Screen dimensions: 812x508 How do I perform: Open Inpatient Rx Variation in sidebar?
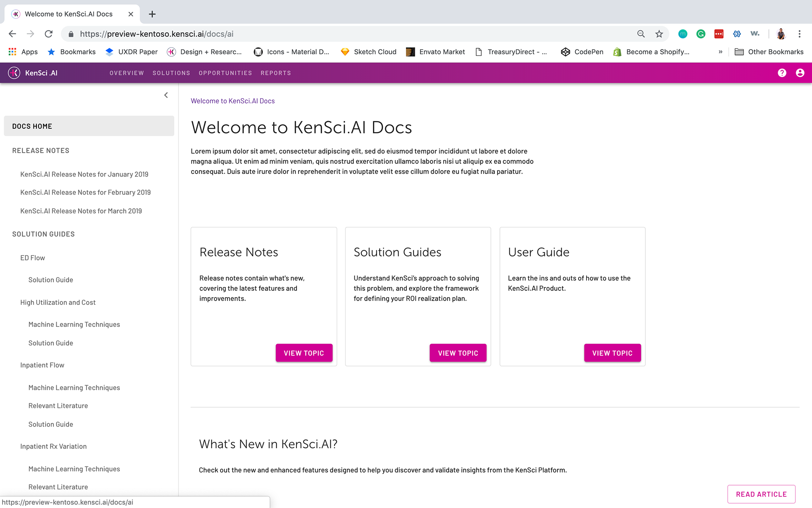[x=53, y=446]
